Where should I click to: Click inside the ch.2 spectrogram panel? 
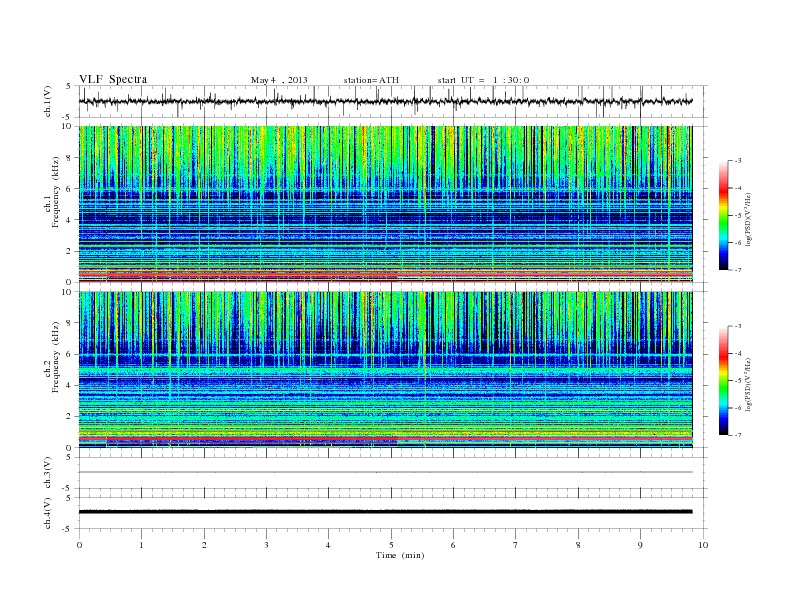(x=386, y=370)
